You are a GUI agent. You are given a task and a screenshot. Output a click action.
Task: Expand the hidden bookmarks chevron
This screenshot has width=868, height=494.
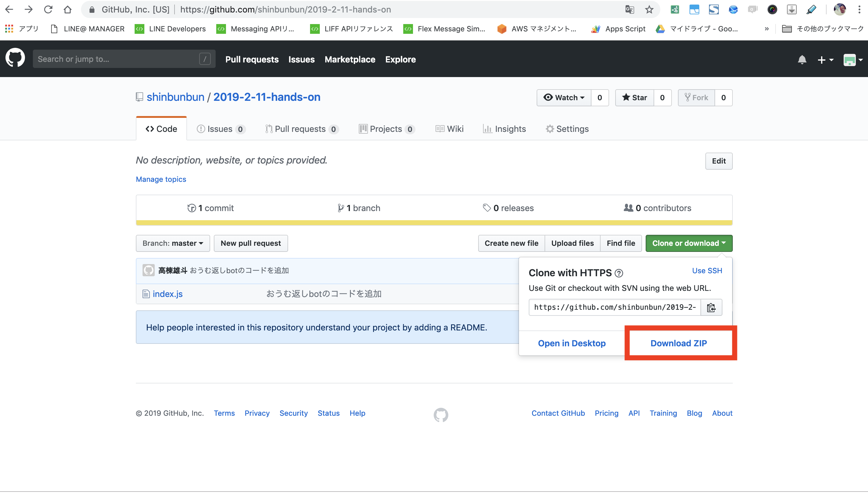tap(767, 29)
